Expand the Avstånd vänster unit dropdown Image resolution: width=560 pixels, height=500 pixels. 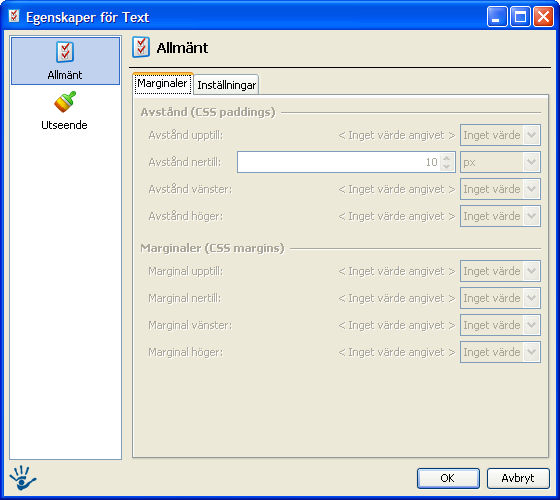(500, 189)
